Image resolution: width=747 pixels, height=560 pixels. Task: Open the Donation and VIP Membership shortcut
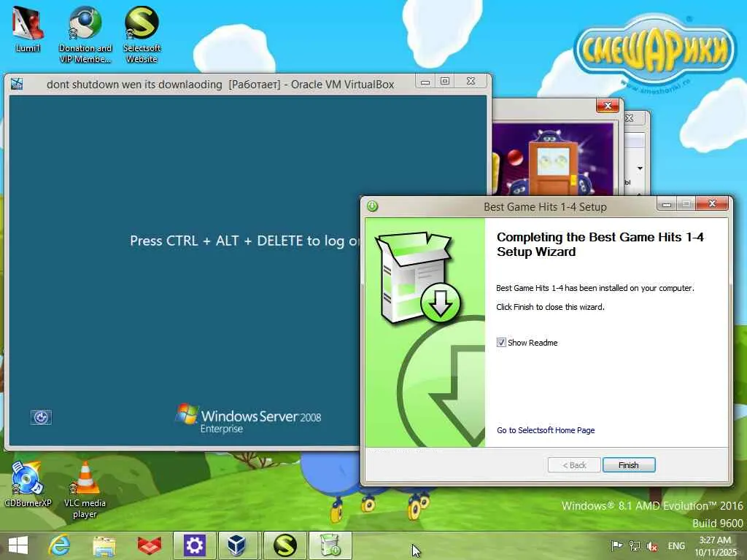tap(85, 34)
